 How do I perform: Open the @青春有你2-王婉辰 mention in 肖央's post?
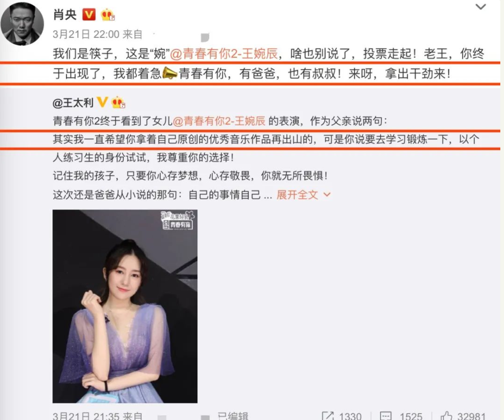224,54
